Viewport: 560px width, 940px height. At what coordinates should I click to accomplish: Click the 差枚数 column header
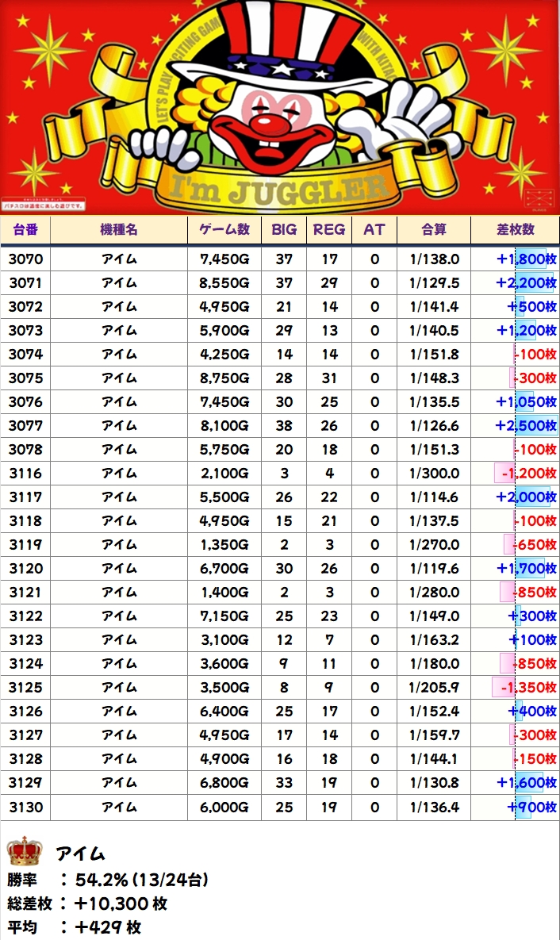(515, 229)
